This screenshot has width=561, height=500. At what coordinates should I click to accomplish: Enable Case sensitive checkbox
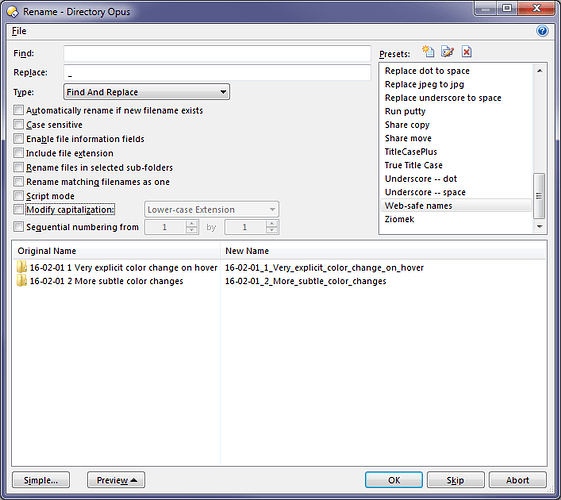[x=19, y=124]
